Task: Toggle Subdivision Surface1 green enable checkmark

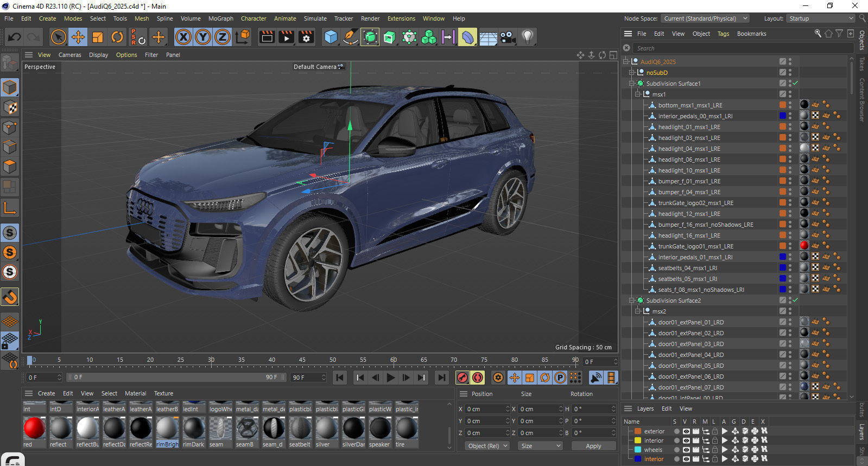Action: [795, 84]
